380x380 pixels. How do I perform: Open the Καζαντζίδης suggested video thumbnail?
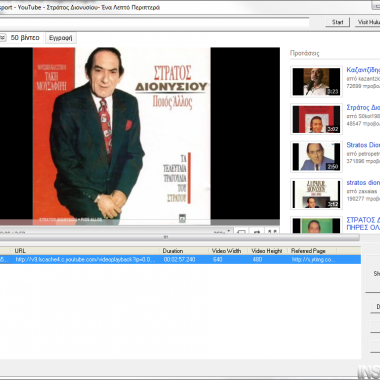(316, 82)
